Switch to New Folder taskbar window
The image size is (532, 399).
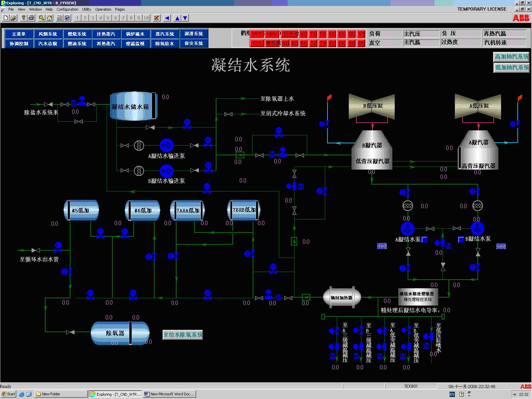click(x=61, y=394)
